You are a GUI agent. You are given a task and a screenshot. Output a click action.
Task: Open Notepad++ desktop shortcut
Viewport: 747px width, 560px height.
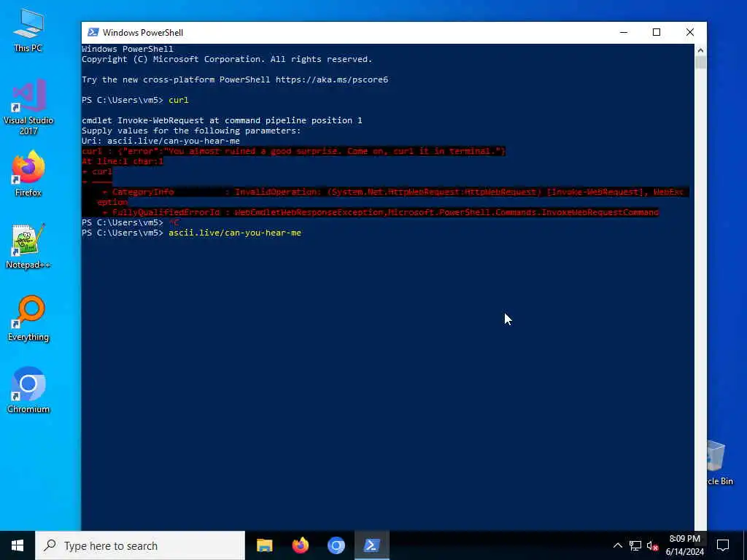pos(28,246)
